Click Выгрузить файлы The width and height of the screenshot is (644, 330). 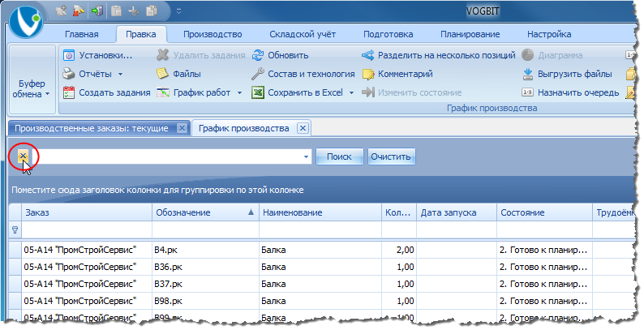click(567, 74)
